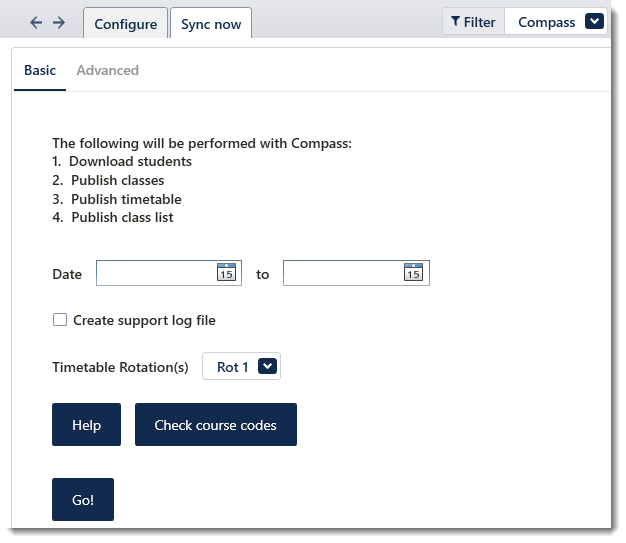
Task: Click the Create support log file label
Action: 144,320
